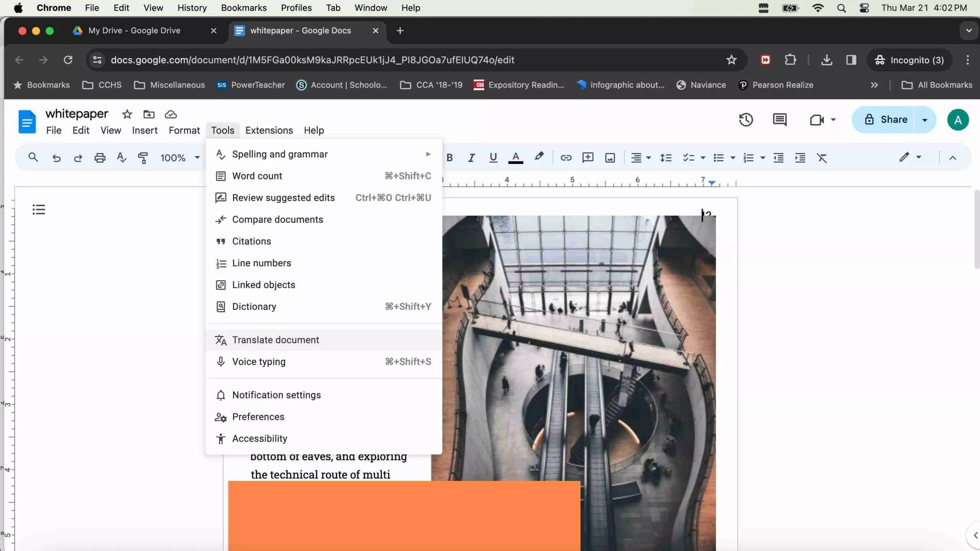Toggle bold formatting
The width and height of the screenshot is (980, 551).
[x=449, y=158]
